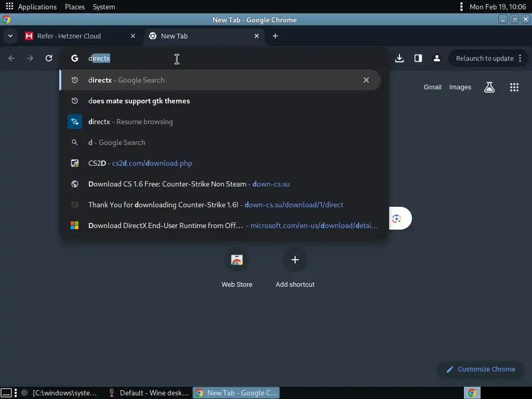532x399 pixels.
Task: Click the Google G icon in address bar
Action: [x=75, y=58]
